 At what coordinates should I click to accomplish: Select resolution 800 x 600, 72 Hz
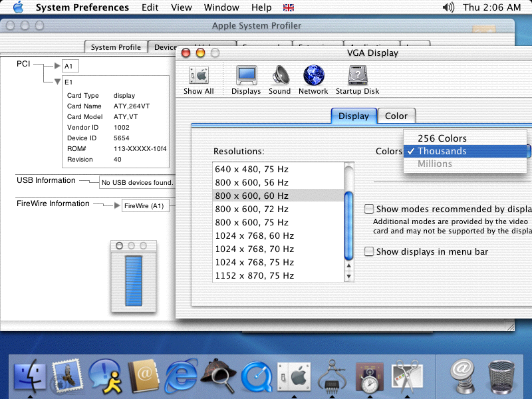(278, 209)
